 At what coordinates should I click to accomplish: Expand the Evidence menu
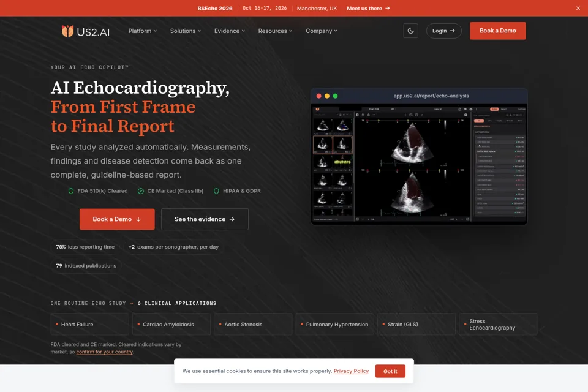click(230, 31)
